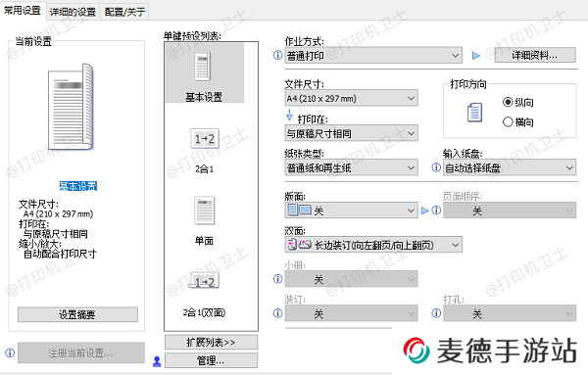Screen dimensions: 588x375
Task: Click the info icon beside 作业方式
Action: [278, 56]
